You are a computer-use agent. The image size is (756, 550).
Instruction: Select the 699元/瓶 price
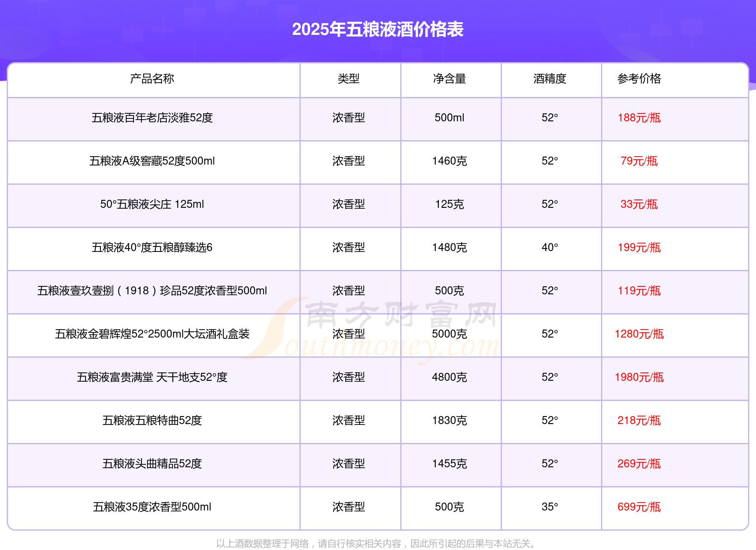pos(639,507)
